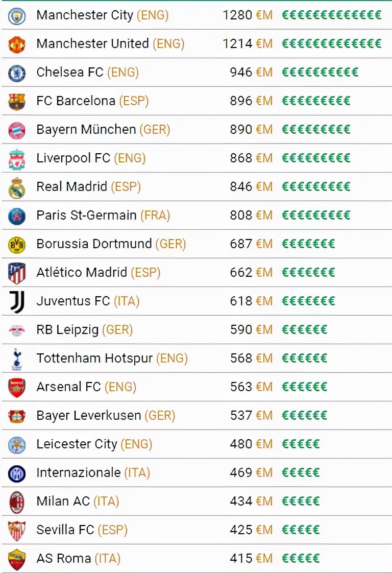Click the Atlético Madrid team name

click(82, 273)
